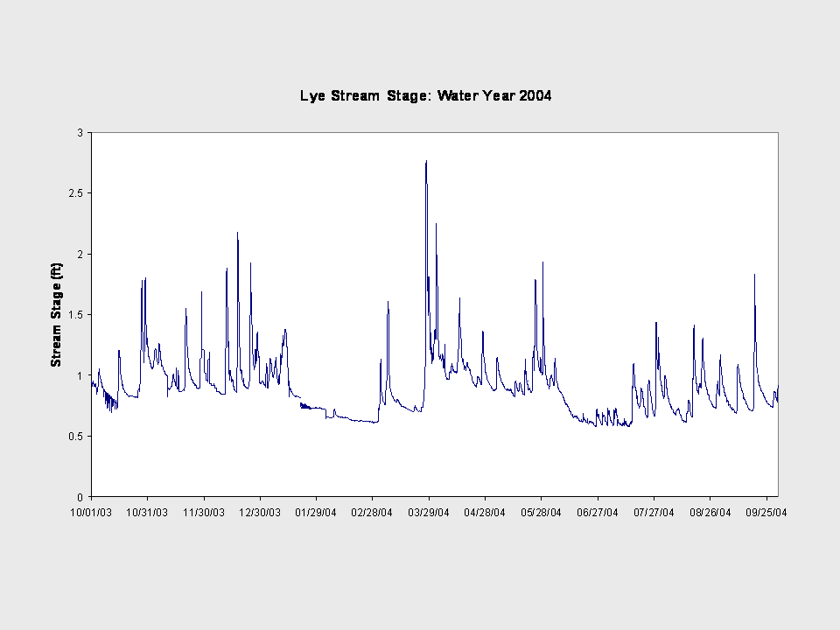840x630 pixels.
Task: Pick the 02/28/04 x-axis label
Action: 372,513
